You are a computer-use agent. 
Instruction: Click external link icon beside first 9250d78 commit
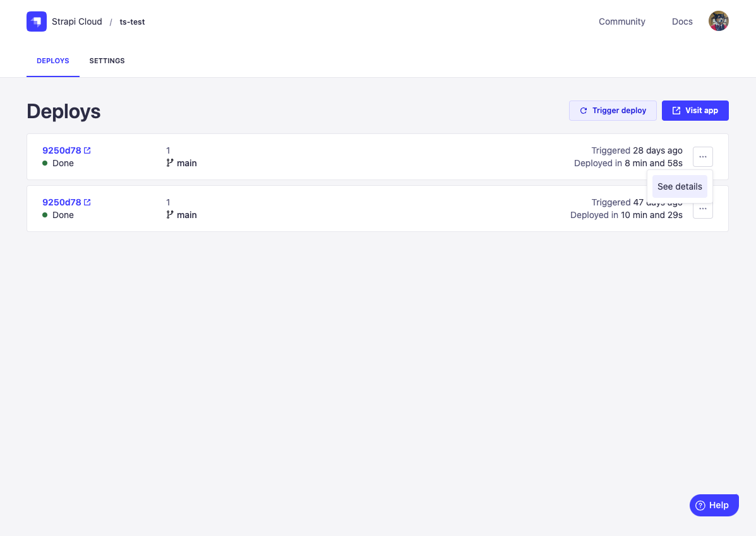coord(87,150)
